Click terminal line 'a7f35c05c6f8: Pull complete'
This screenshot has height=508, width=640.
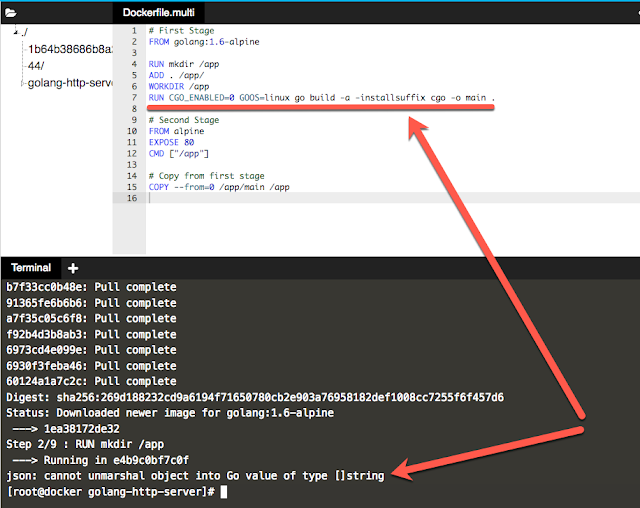pos(91,319)
